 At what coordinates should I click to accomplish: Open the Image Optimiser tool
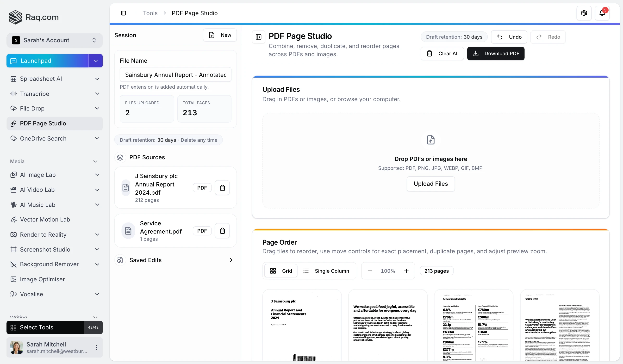click(x=42, y=279)
